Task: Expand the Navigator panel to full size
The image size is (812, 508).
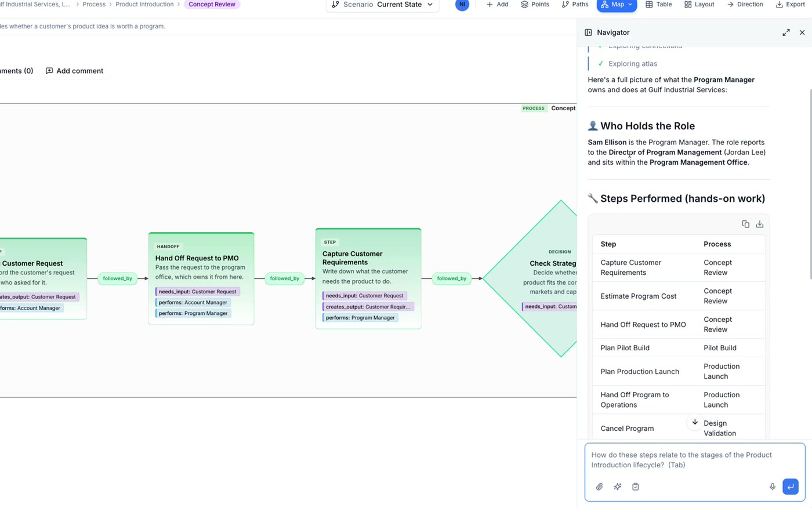Action: coord(786,32)
